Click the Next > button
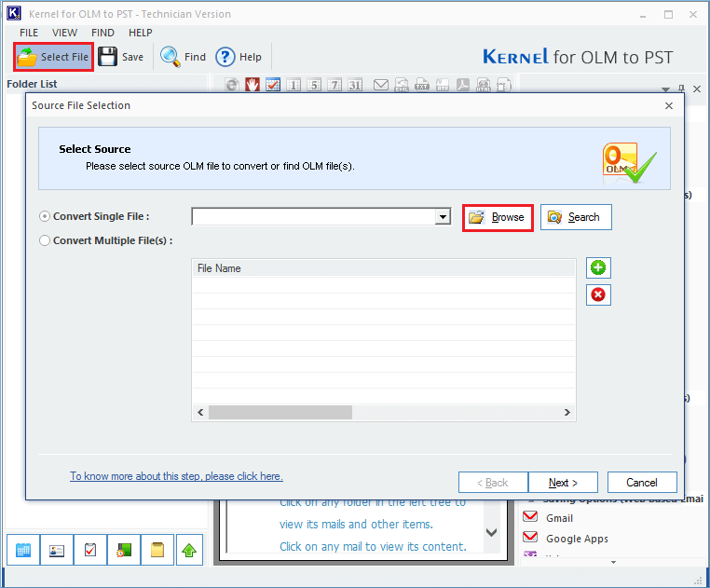 pyautogui.click(x=563, y=483)
